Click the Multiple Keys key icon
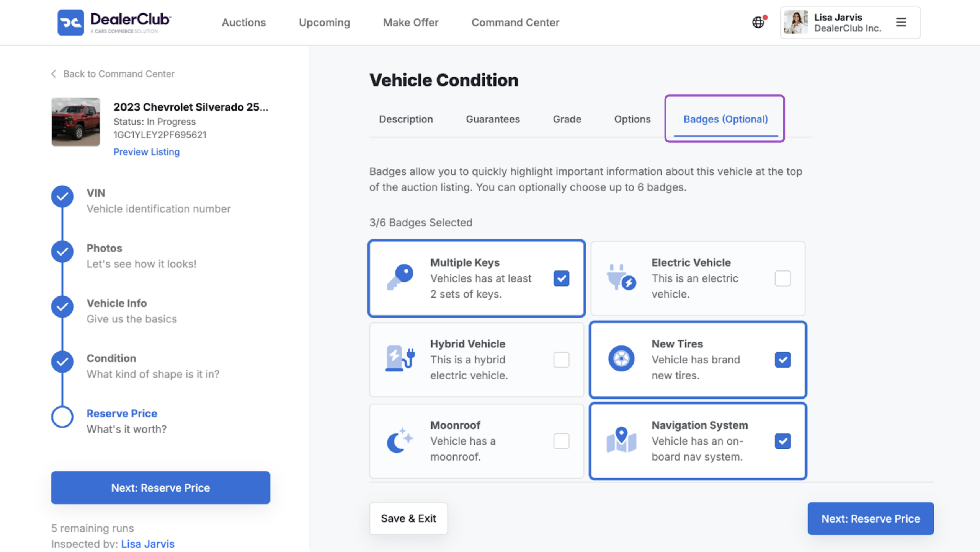This screenshot has height=552, width=980. click(400, 277)
